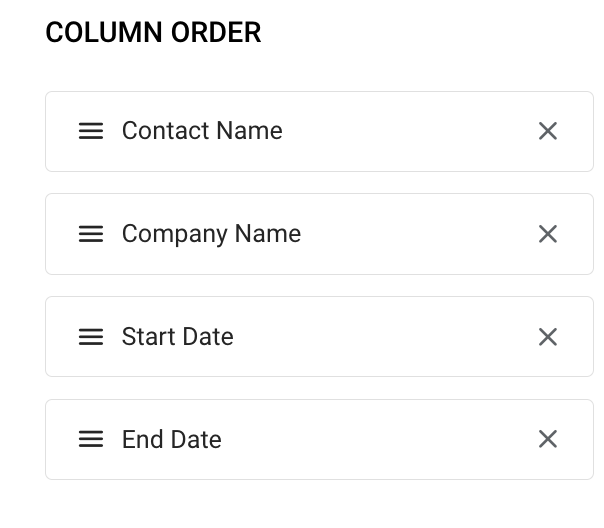Remove the Contact Name column

click(x=547, y=131)
